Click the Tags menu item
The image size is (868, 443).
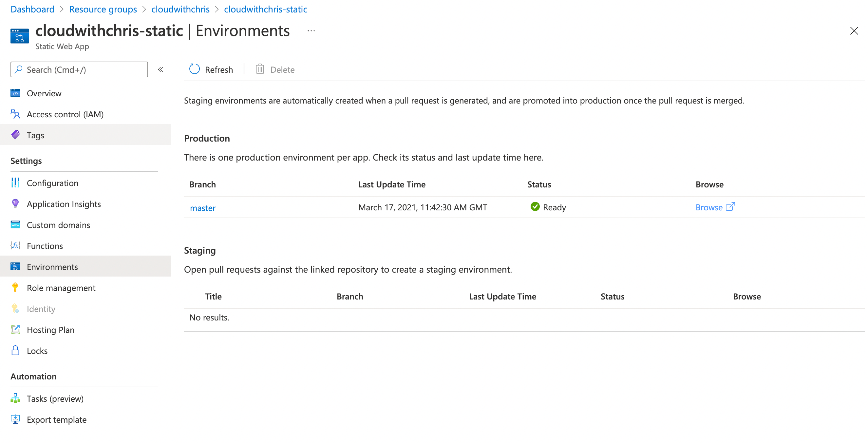tap(35, 134)
